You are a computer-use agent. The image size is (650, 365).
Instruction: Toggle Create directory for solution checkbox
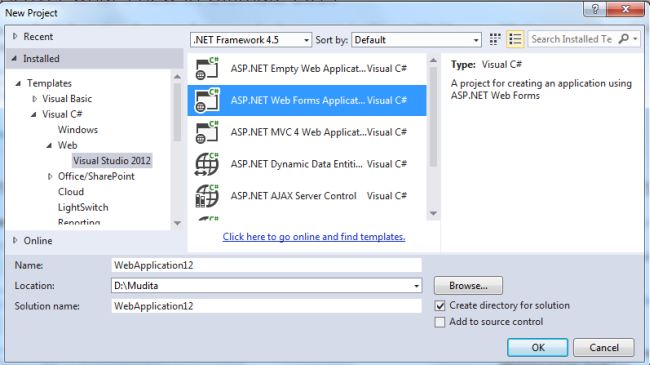click(440, 306)
